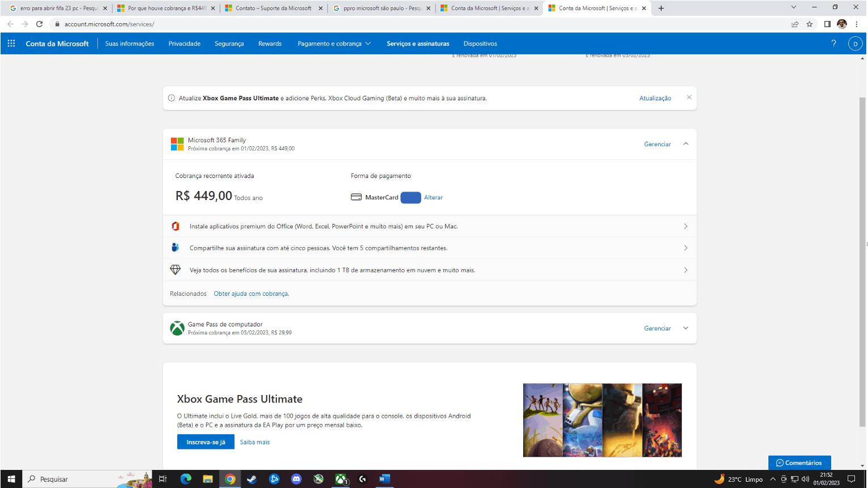Open Suas informações tab
This screenshot has height=488, width=868.
tap(130, 44)
